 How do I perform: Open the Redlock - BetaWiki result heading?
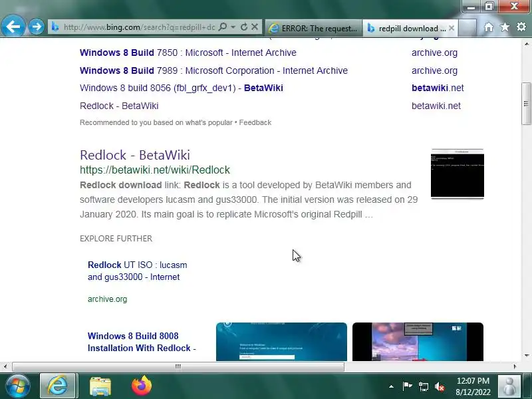pos(135,155)
